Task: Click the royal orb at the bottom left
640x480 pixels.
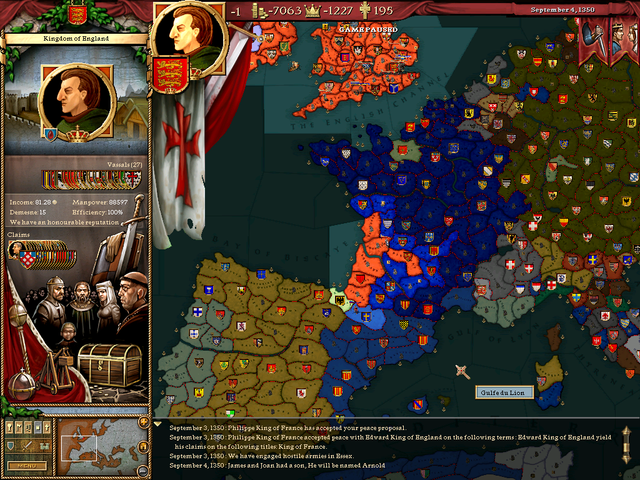Action: tap(21, 384)
